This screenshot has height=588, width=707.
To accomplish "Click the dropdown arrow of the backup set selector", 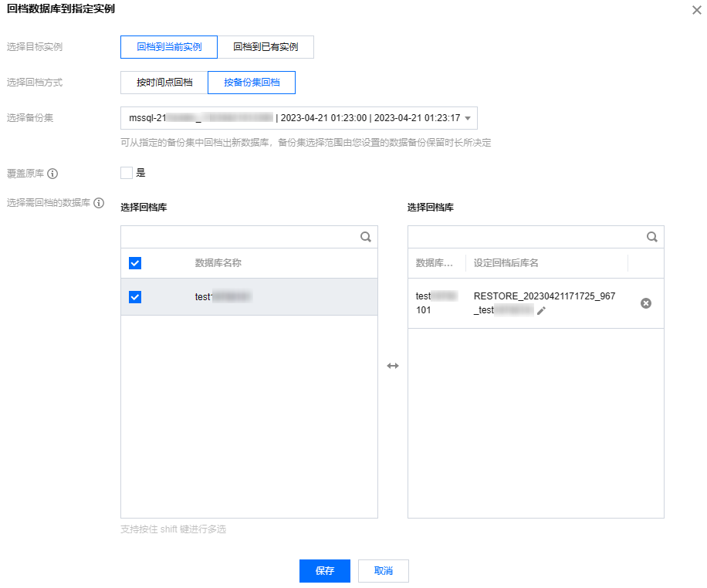I will click(468, 118).
